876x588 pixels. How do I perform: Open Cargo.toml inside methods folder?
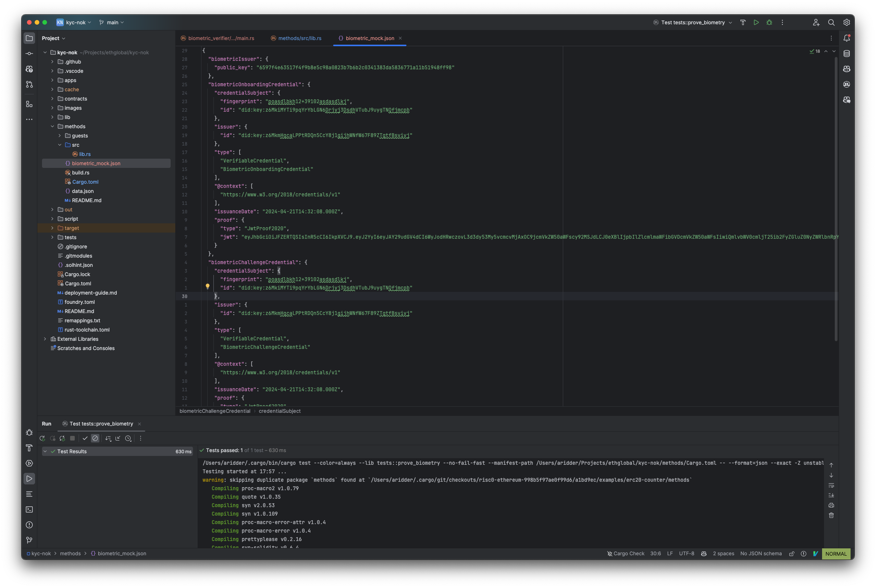(x=82, y=182)
